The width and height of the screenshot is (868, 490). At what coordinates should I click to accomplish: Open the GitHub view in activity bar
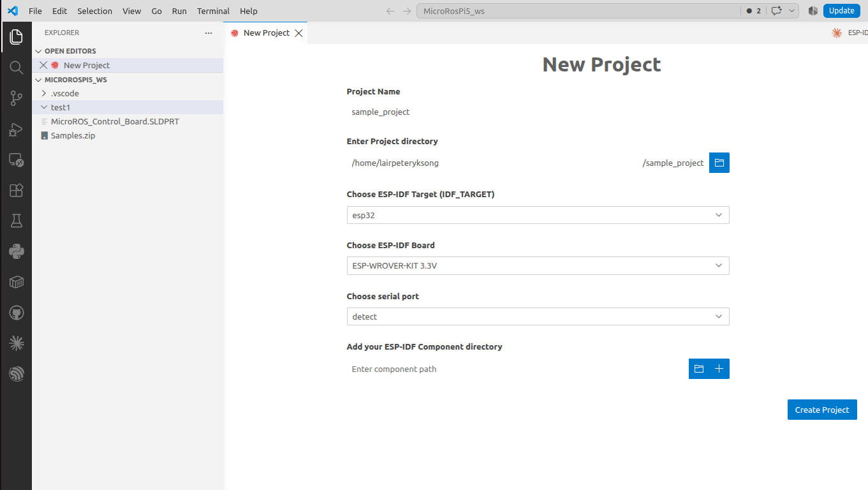[x=16, y=313]
